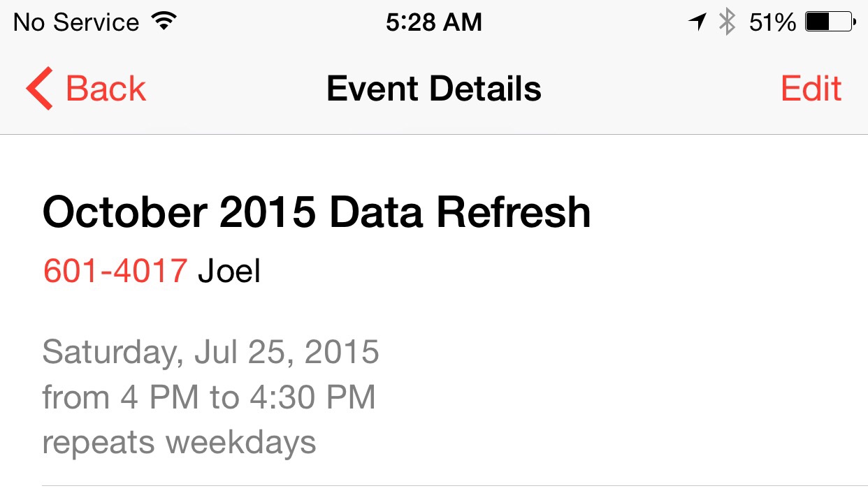Screen dimensions: 868x500
Task: Select the Saturday, Jul 25, 2015 date line
Action: tap(210, 352)
